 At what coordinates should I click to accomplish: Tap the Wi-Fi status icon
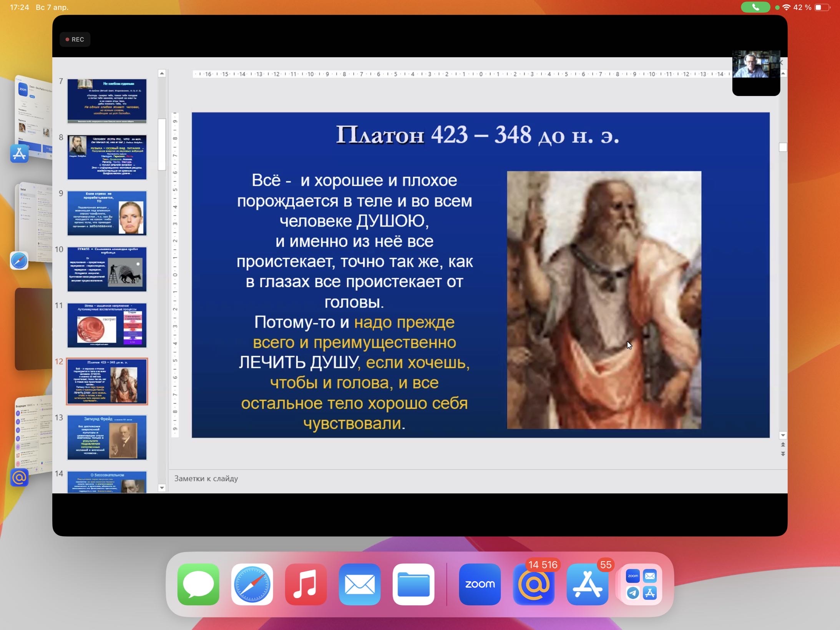click(x=786, y=7)
